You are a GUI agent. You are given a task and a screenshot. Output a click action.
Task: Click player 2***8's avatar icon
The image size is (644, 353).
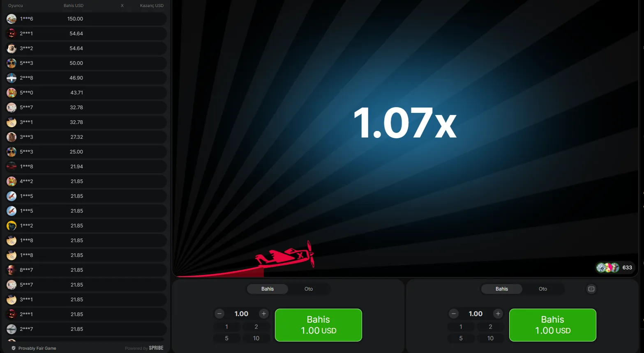[12, 78]
